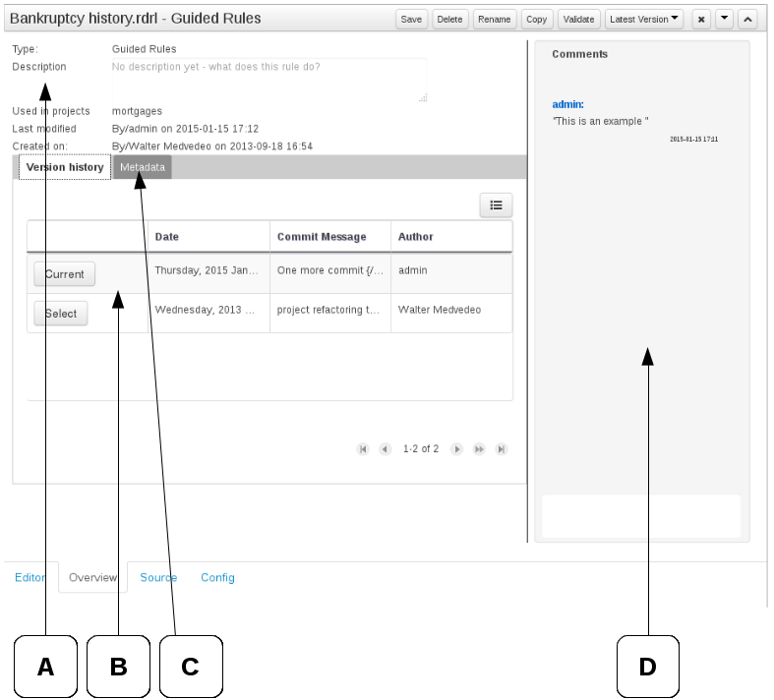Go to previous page in pager
This screenshot has width=774, height=700.
[385, 449]
